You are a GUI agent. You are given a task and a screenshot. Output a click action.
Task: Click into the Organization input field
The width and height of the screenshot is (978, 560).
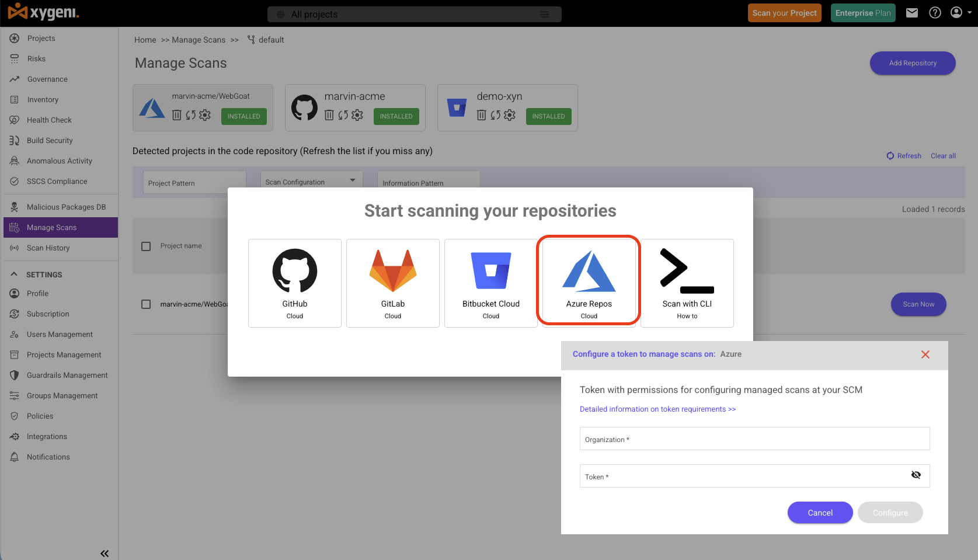pyautogui.click(x=754, y=439)
